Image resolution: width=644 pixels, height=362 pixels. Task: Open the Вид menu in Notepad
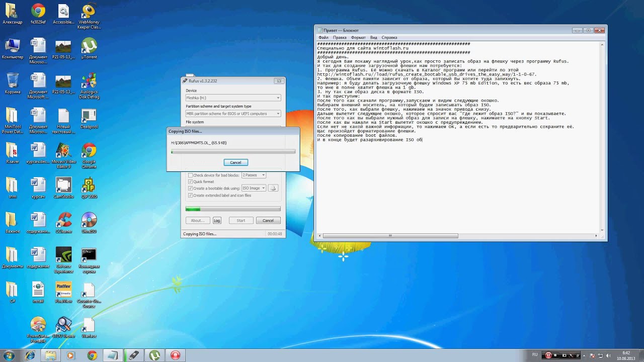point(373,38)
